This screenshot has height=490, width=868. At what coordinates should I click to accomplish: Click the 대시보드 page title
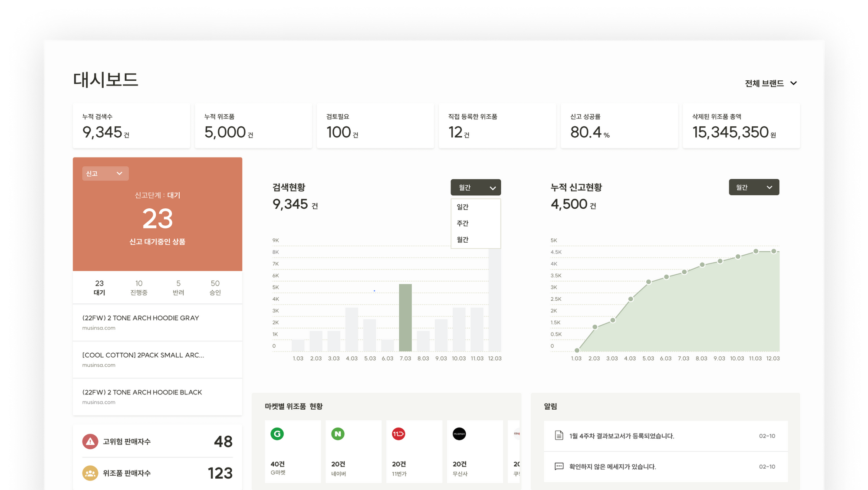[105, 80]
